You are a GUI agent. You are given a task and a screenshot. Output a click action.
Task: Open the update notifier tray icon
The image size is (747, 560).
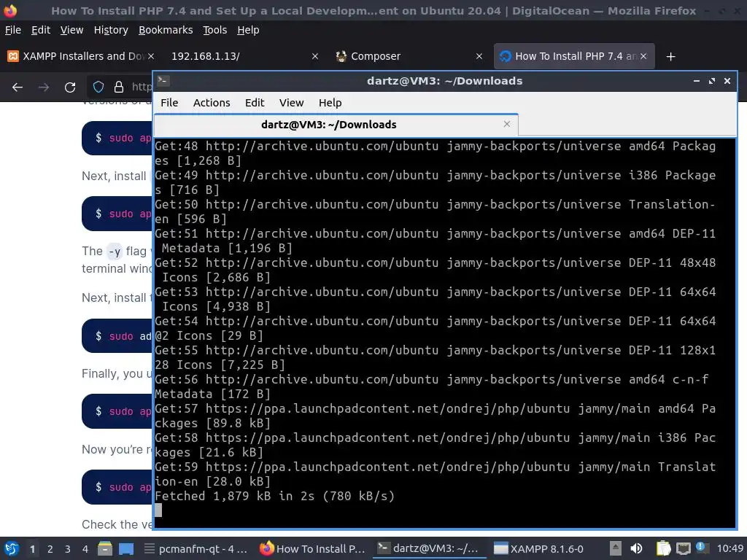click(701, 547)
